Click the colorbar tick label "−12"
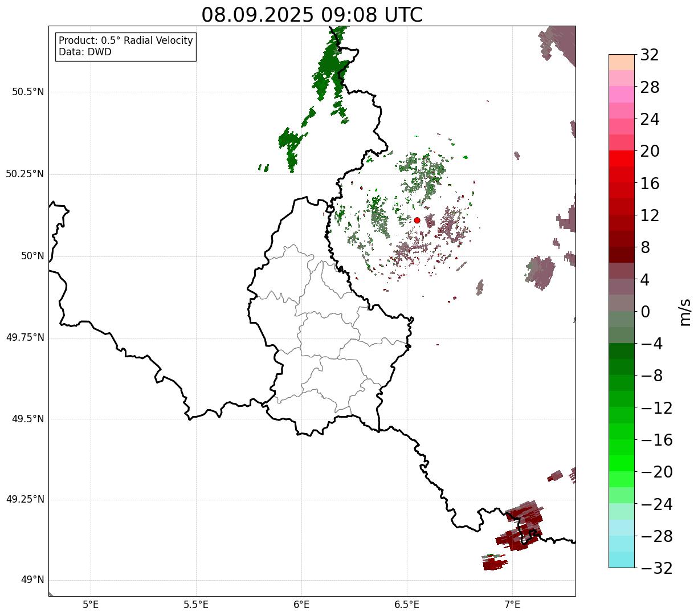The width and height of the screenshot is (698, 616). 656,408
